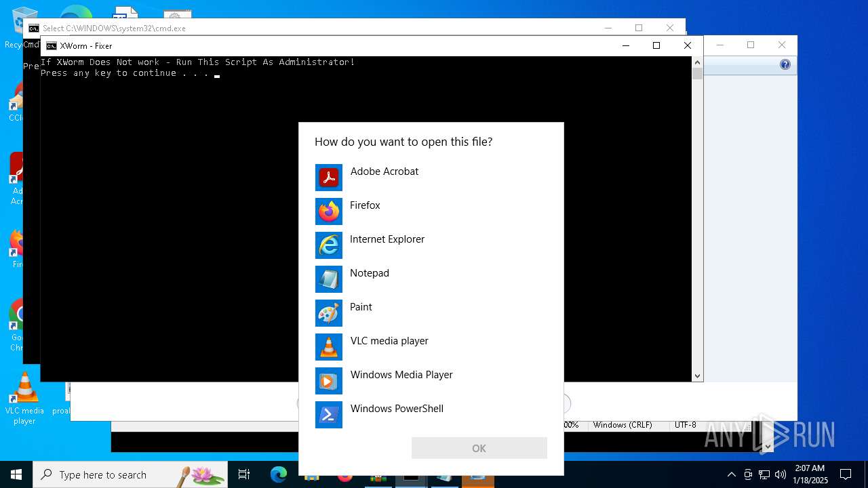Open Task View on the taskbar
Image resolution: width=868 pixels, height=488 pixels.
pos(244,474)
